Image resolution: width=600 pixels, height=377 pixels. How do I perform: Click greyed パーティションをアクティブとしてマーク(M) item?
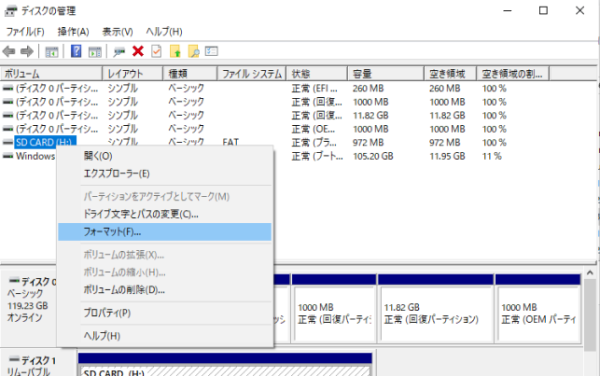tap(165, 197)
